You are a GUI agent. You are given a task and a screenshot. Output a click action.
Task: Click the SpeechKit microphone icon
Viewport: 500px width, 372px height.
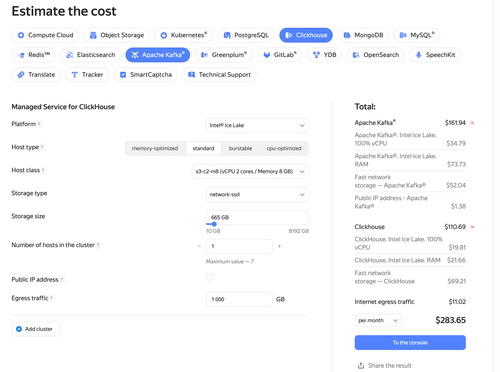(x=418, y=55)
